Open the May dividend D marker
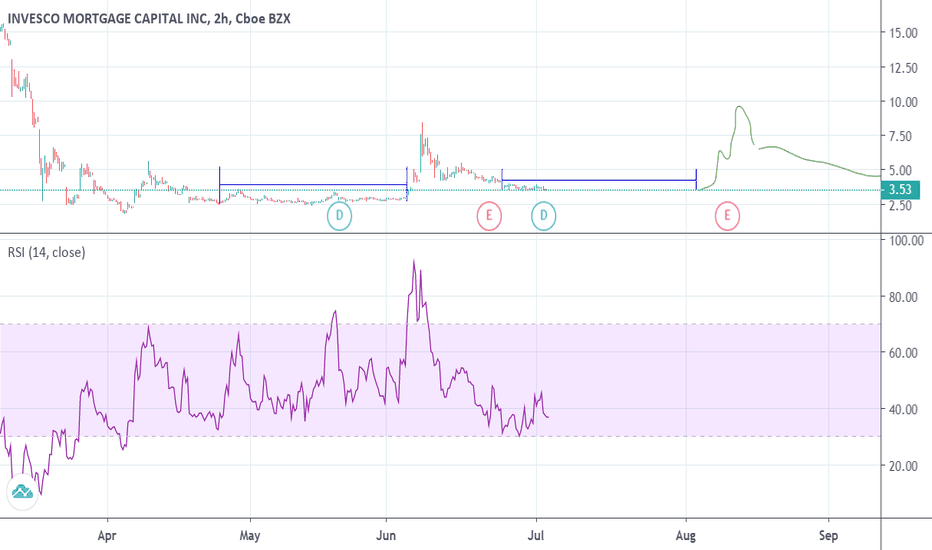The image size is (932, 550). [339, 215]
